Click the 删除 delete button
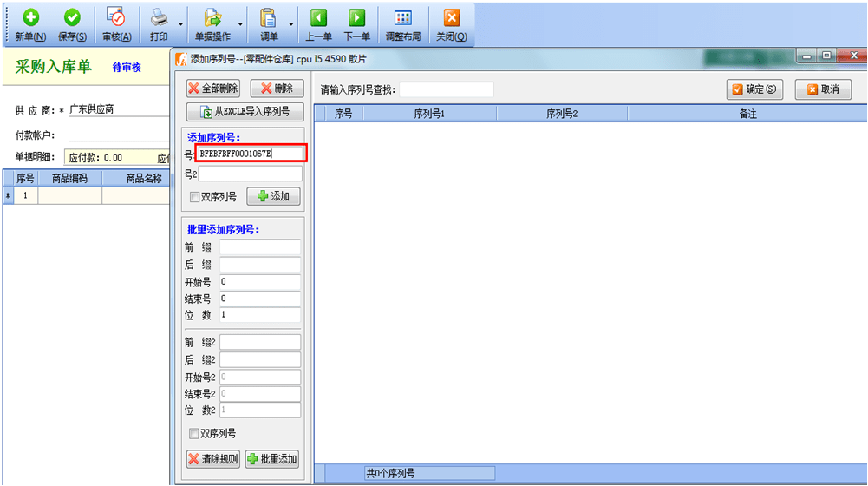The height and width of the screenshot is (486, 868). (277, 89)
